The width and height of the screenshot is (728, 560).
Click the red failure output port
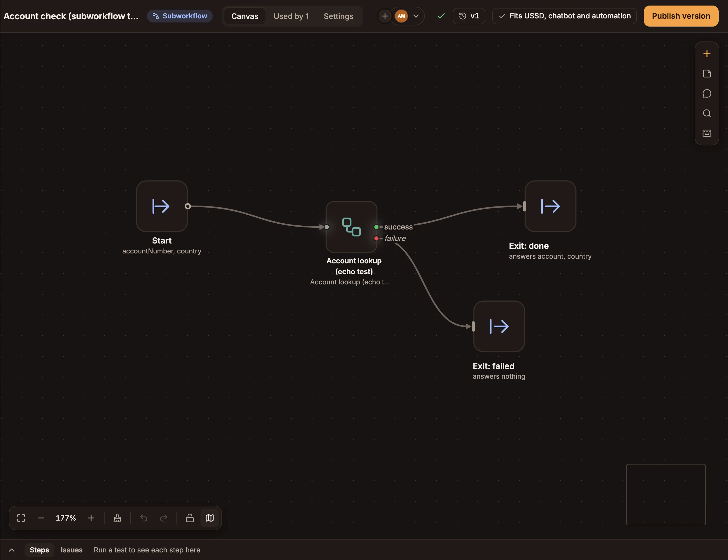[376, 239]
